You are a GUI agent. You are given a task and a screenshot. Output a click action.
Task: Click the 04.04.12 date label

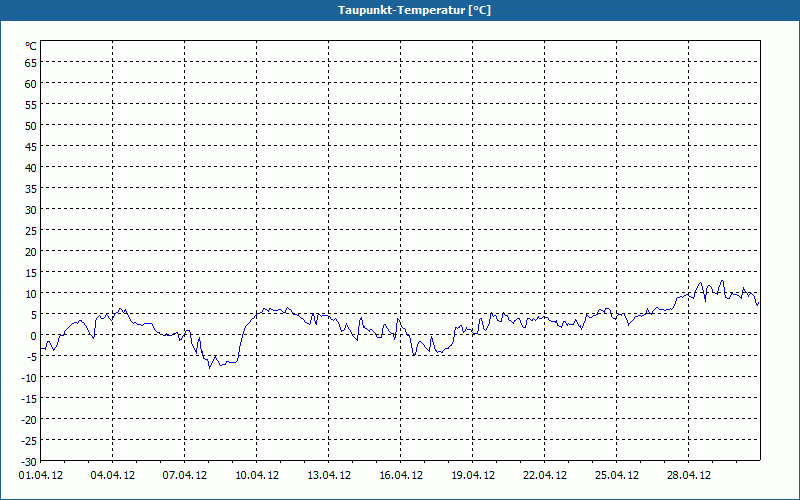113,476
